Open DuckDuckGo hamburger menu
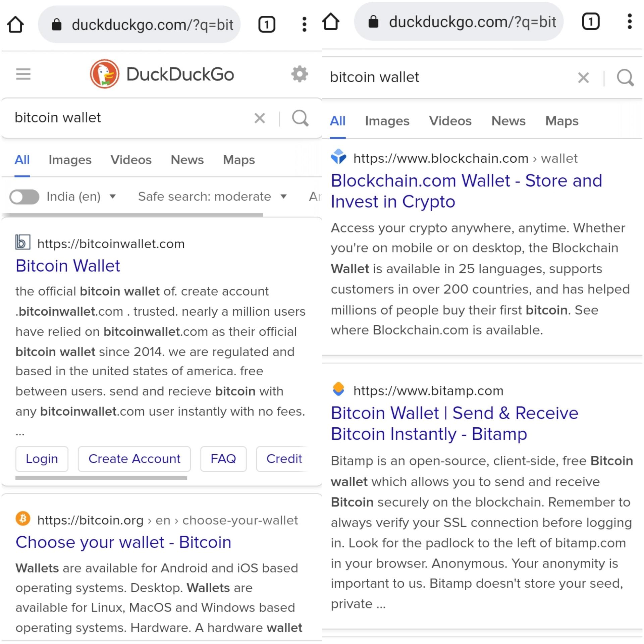Image resolution: width=644 pixels, height=644 pixels. tap(23, 74)
